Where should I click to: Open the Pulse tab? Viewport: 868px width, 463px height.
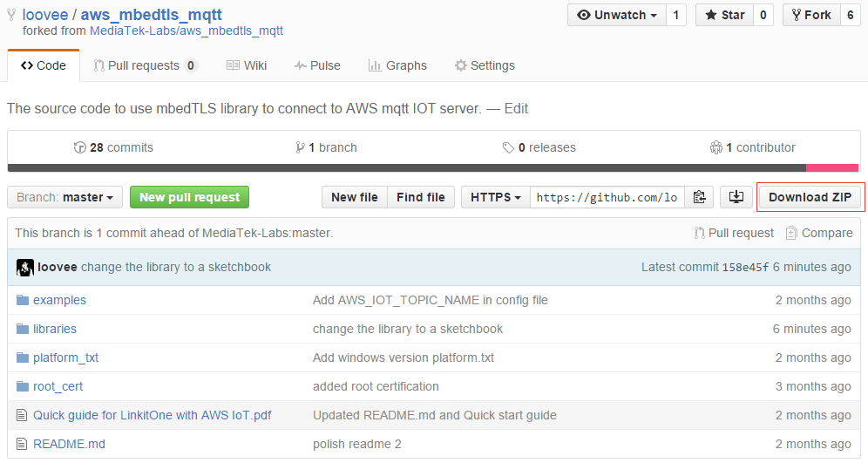click(317, 65)
